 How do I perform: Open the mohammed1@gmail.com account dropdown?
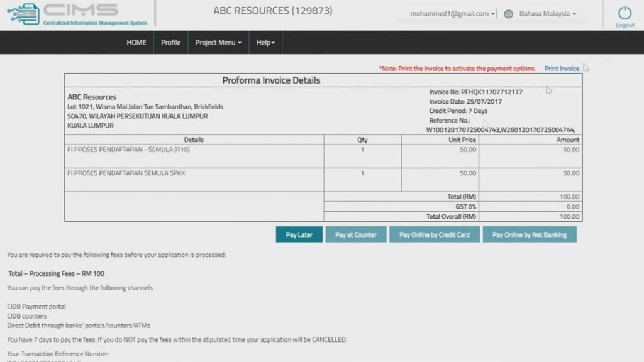(x=452, y=14)
